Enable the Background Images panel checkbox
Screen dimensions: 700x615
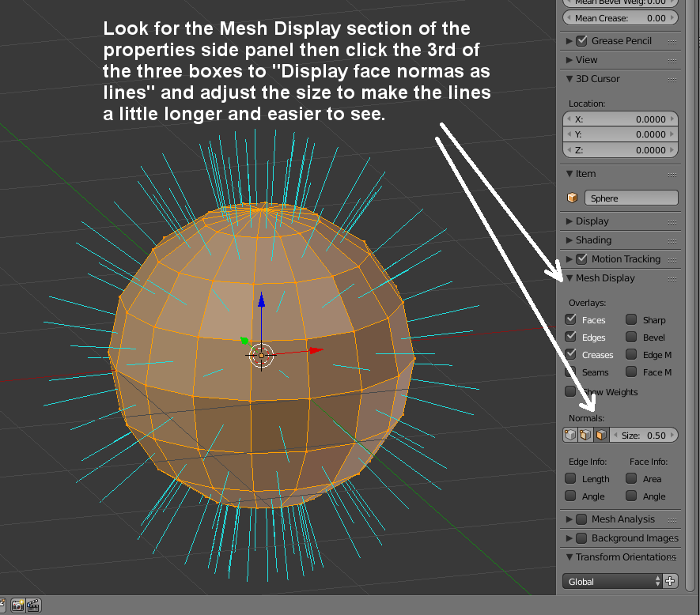[581, 538]
